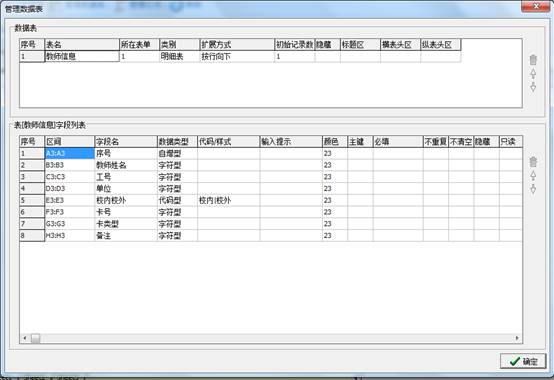Select the C3:C3 range cell

tap(70, 177)
